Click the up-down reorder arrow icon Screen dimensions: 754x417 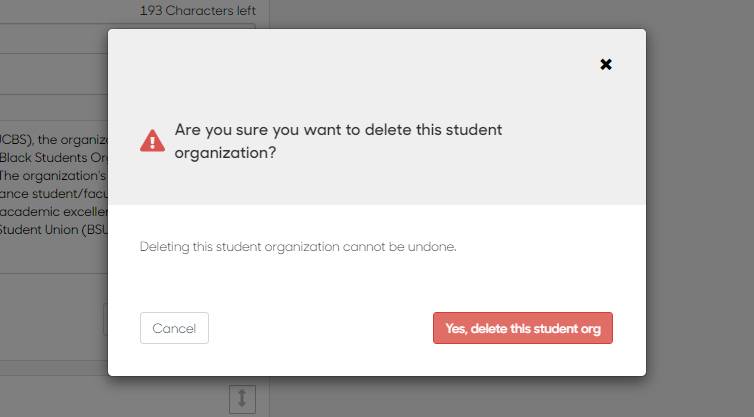(242, 399)
